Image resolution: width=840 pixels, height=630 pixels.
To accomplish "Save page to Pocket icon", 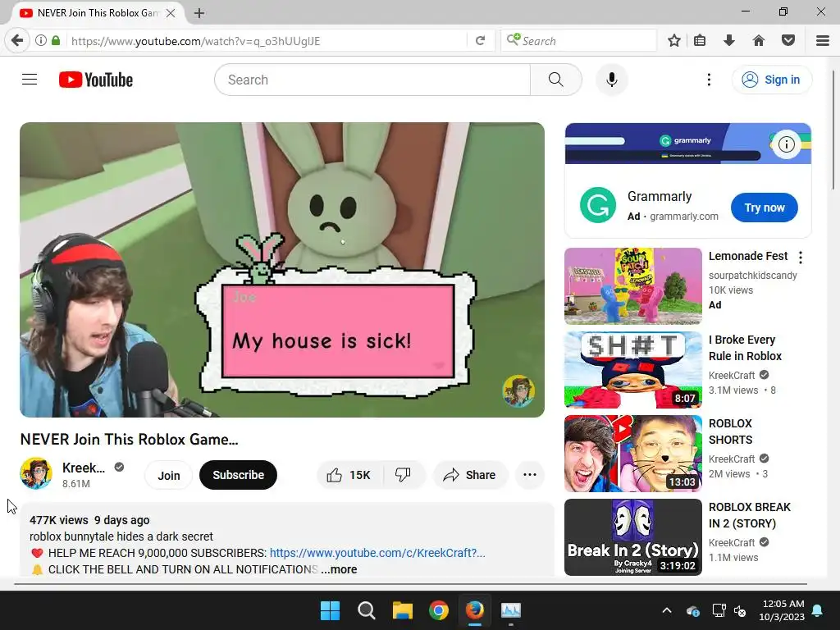I will tap(788, 41).
